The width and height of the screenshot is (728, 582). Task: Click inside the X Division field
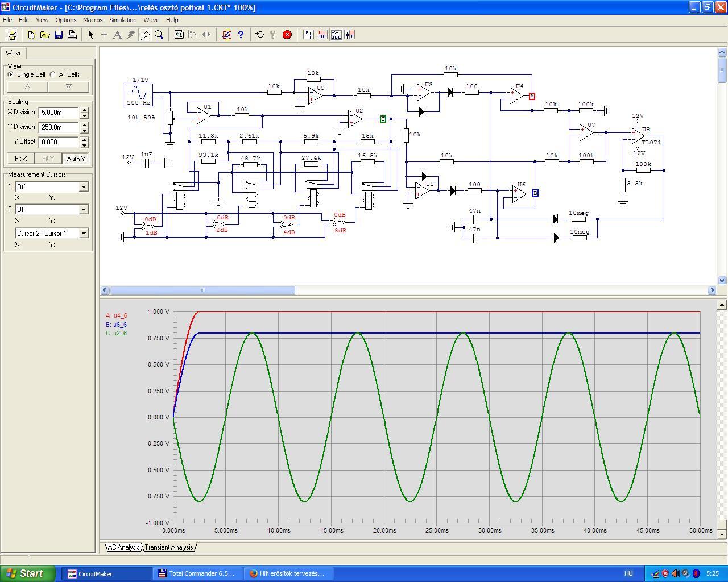pyautogui.click(x=59, y=113)
